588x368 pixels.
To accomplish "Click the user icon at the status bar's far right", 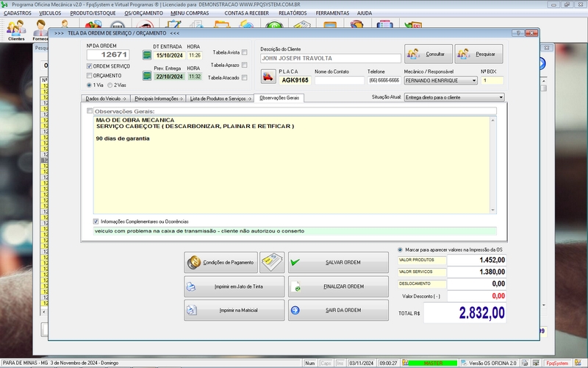I will pyautogui.click(x=578, y=363).
